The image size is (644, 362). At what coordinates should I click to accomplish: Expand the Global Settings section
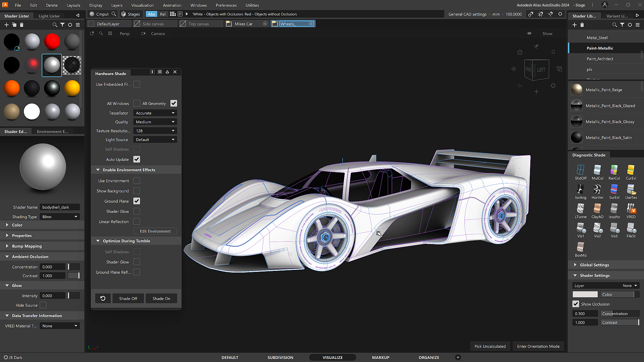(594, 265)
